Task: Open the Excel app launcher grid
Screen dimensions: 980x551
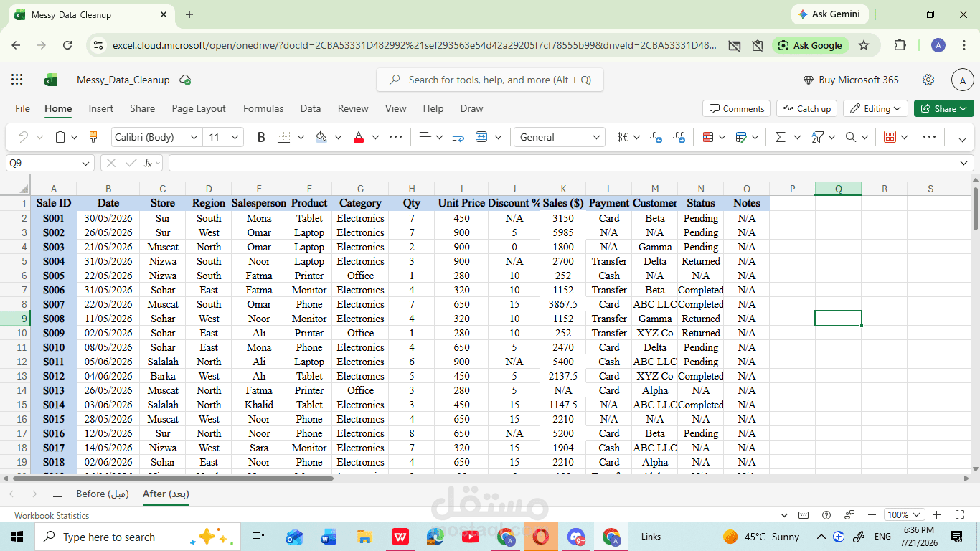Action: (17, 80)
